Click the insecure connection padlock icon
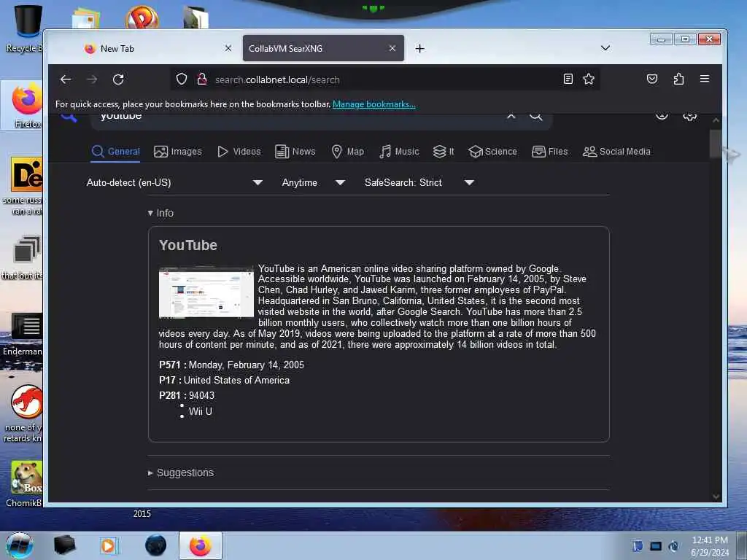The image size is (747, 560). [202, 79]
